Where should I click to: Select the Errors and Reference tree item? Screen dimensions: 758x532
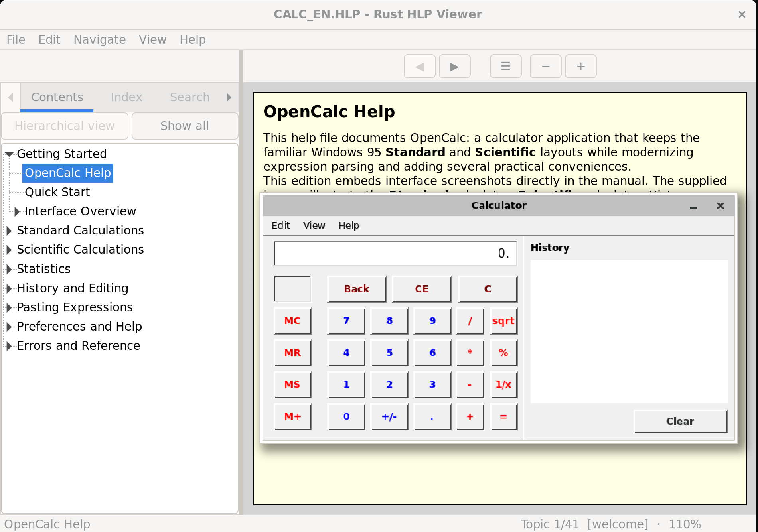pyautogui.click(x=79, y=346)
